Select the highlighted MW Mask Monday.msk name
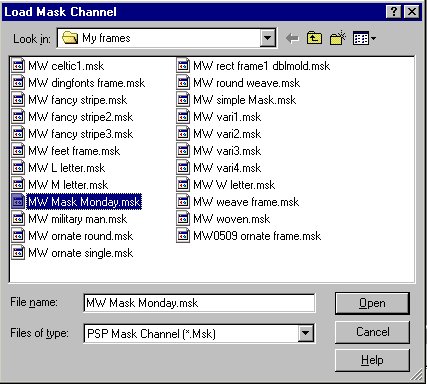This screenshot has height=384, width=427. [x=84, y=202]
